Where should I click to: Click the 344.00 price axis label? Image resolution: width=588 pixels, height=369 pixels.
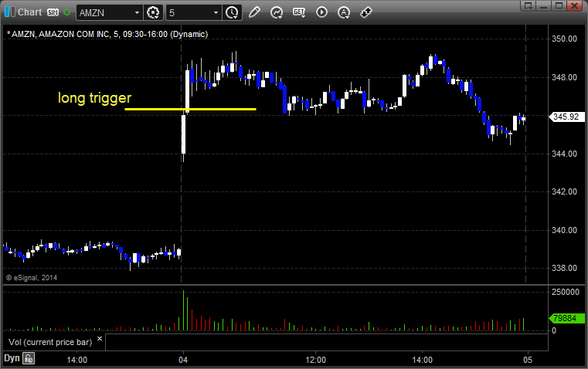tap(564, 154)
